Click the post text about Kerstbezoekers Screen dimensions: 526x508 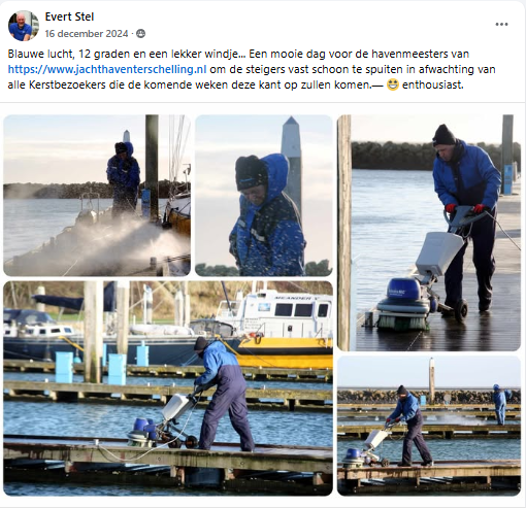[x=252, y=69]
